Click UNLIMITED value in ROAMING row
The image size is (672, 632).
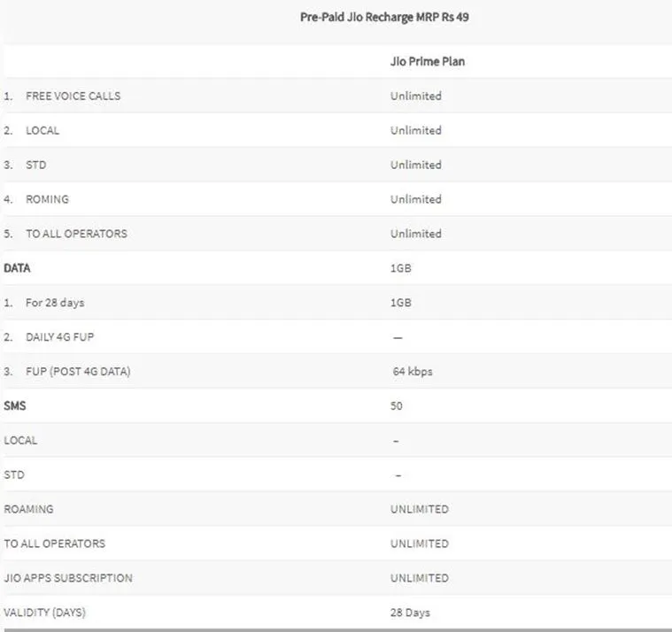coord(420,509)
